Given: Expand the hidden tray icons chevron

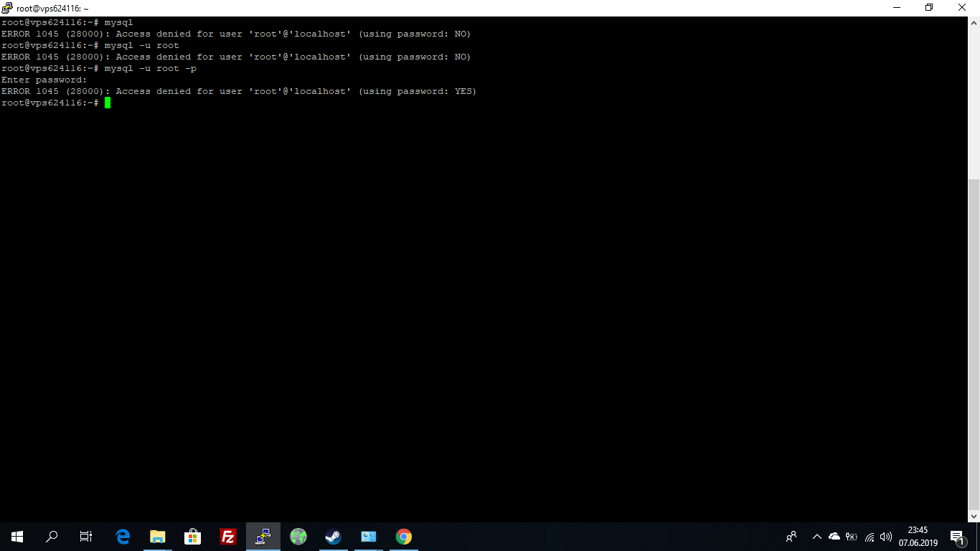Looking at the screenshot, I should (x=816, y=537).
